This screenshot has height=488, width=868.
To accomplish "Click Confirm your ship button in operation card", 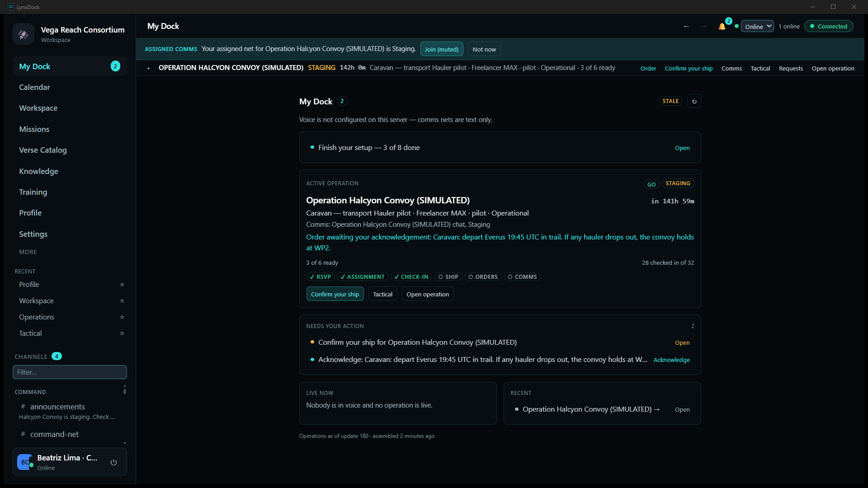I will [x=335, y=294].
